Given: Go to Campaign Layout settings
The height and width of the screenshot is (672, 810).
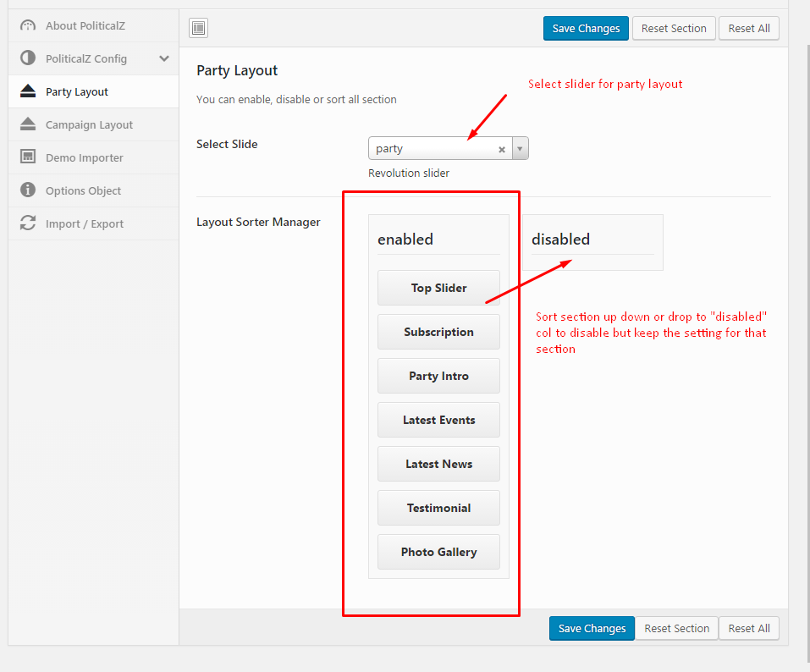Looking at the screenshot, I should (93, 124).
